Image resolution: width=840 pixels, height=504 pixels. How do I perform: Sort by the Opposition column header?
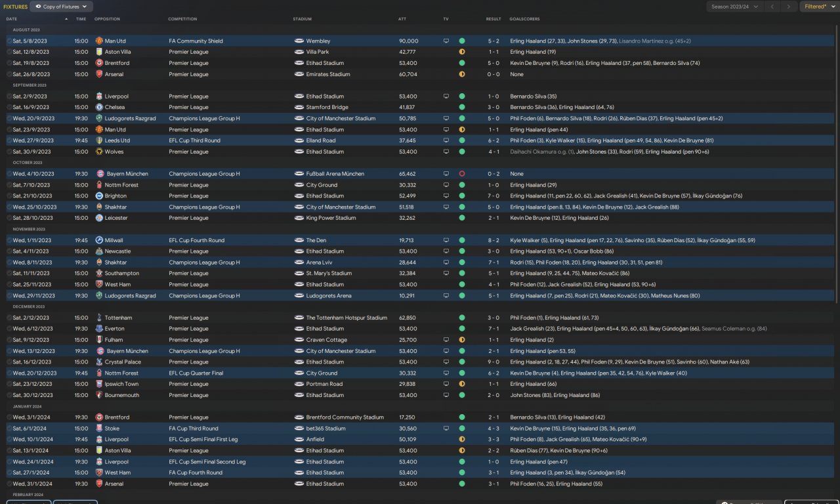point(107,19)
